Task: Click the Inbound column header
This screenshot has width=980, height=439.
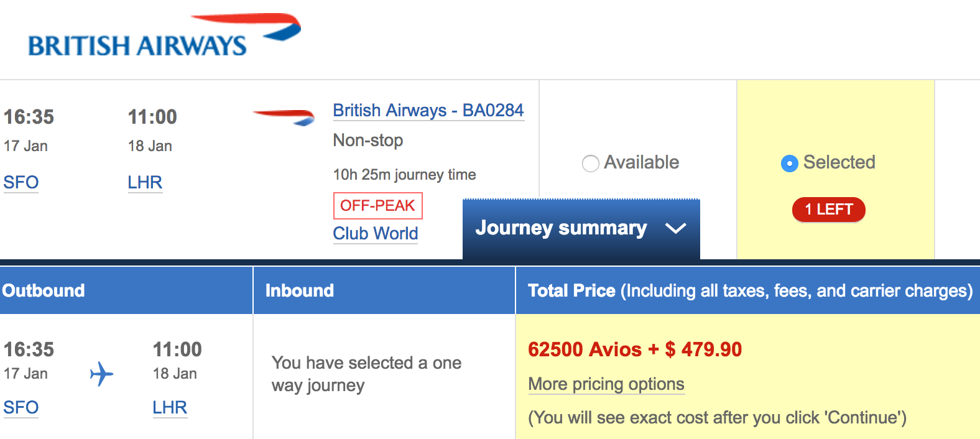Action: (x=300, y=290)
